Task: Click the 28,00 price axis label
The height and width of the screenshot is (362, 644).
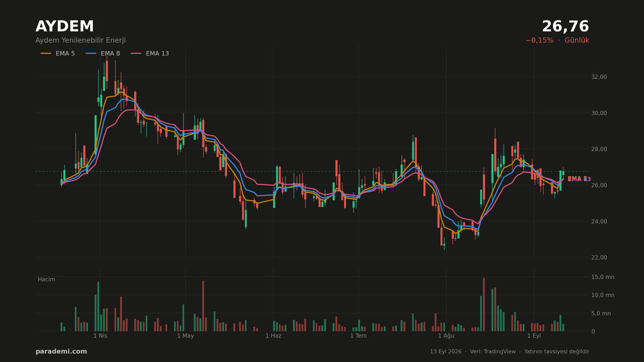Action: [599, 149]
